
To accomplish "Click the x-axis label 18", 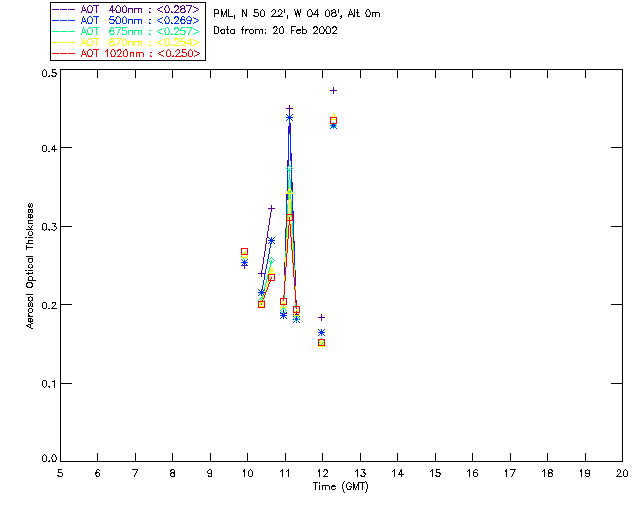I will tap(547, 473).
